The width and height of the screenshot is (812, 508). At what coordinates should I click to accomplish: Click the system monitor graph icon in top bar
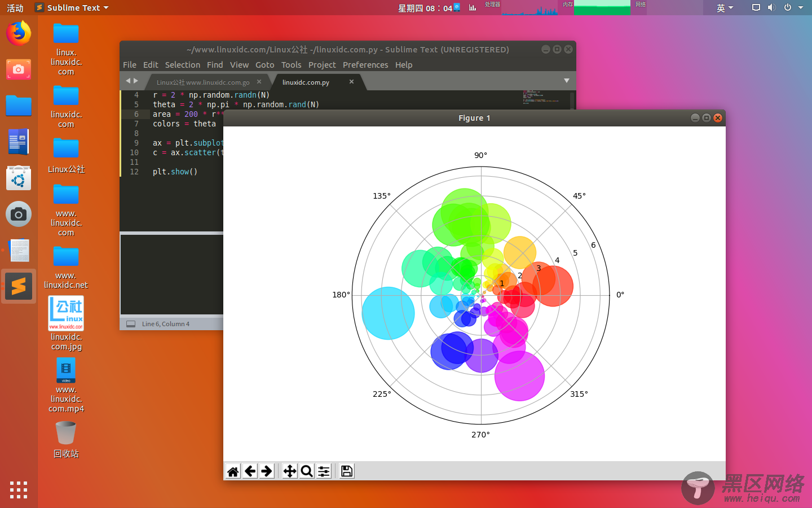473,7
